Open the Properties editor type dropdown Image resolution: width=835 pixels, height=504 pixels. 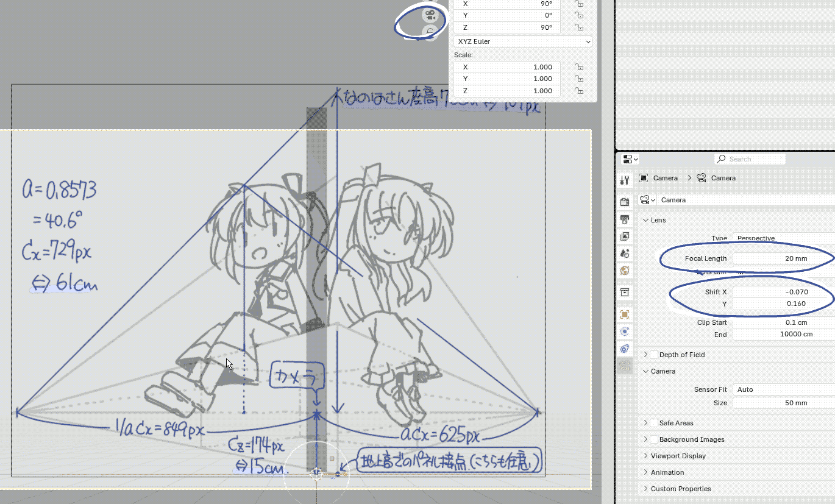630,159
